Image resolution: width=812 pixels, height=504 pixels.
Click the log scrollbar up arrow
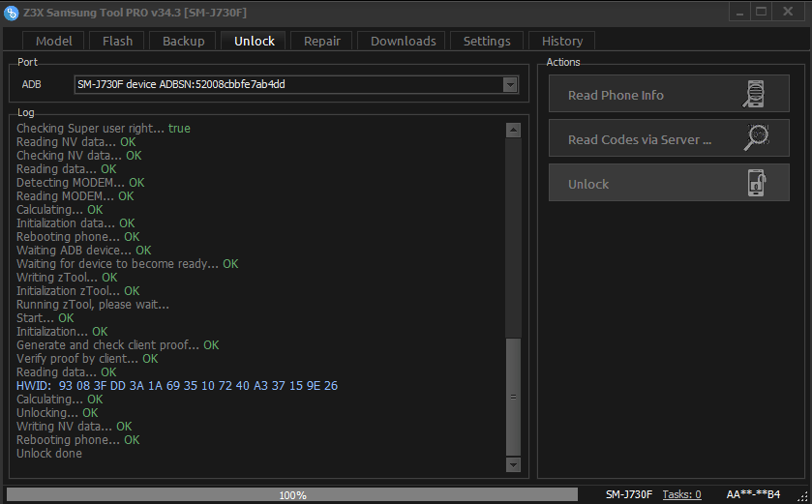coord(513,130)
